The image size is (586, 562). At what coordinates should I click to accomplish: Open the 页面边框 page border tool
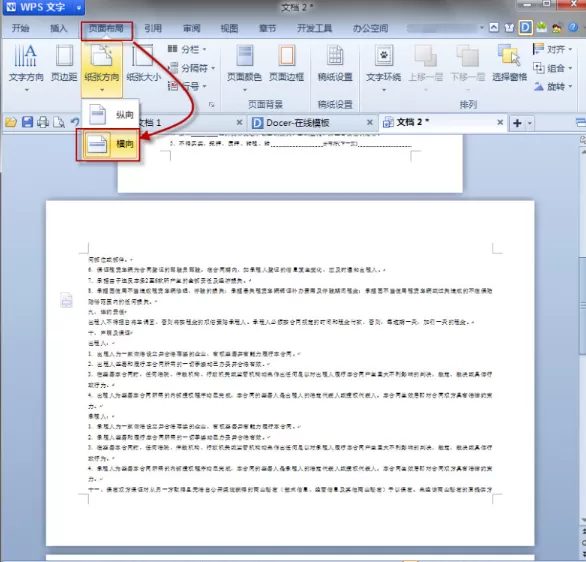[287, 64]
